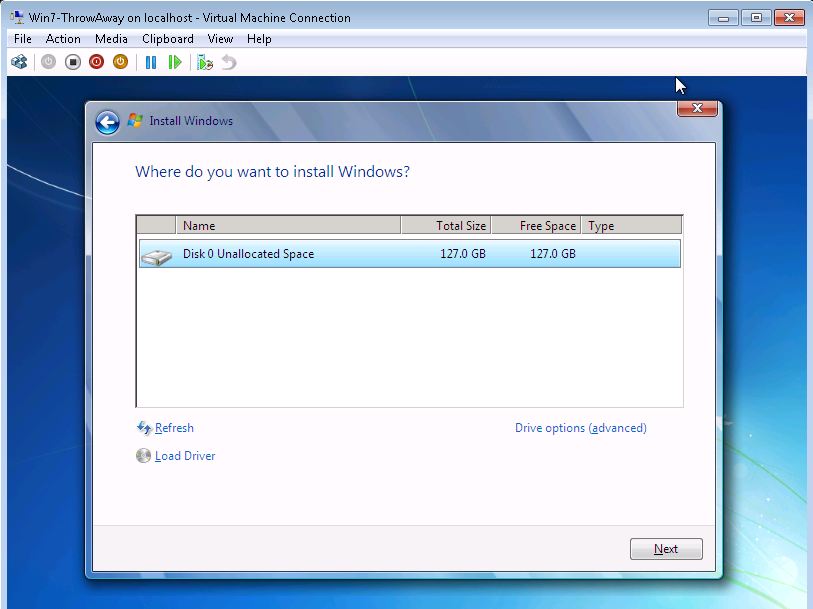813x609 pixels.
Task: Click the Total Size column header
Action: 446,225
